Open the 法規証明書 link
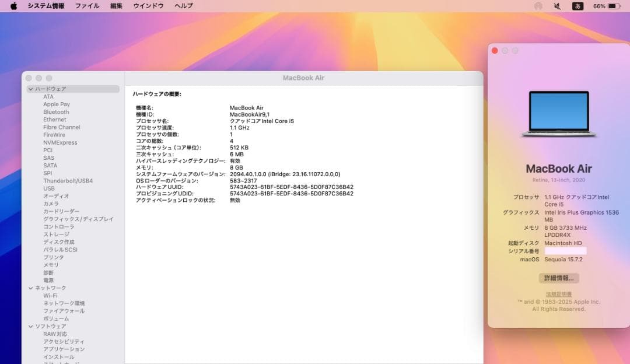Image resolution: width=630 pixels, height=364 pixels. (x=558, y=292)
